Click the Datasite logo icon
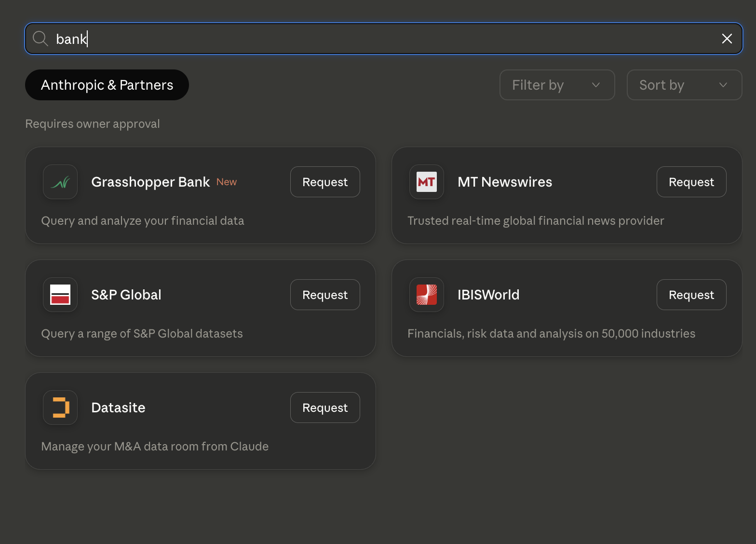The width and height of the screenshot is (756, 544). click(x=60, y=408)
